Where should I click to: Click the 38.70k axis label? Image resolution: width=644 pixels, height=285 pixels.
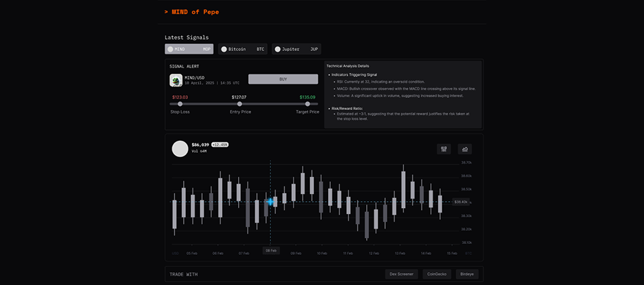tap(467, 163)
